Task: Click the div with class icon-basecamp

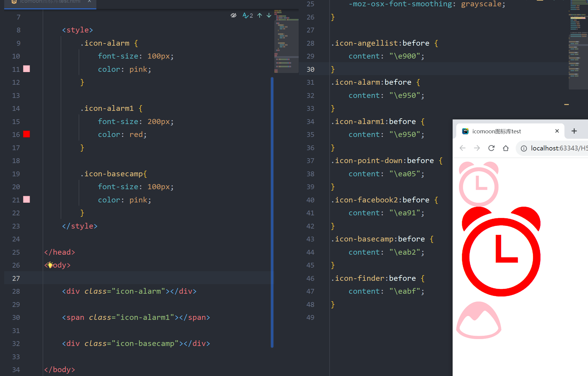Action: click(136, 343)
